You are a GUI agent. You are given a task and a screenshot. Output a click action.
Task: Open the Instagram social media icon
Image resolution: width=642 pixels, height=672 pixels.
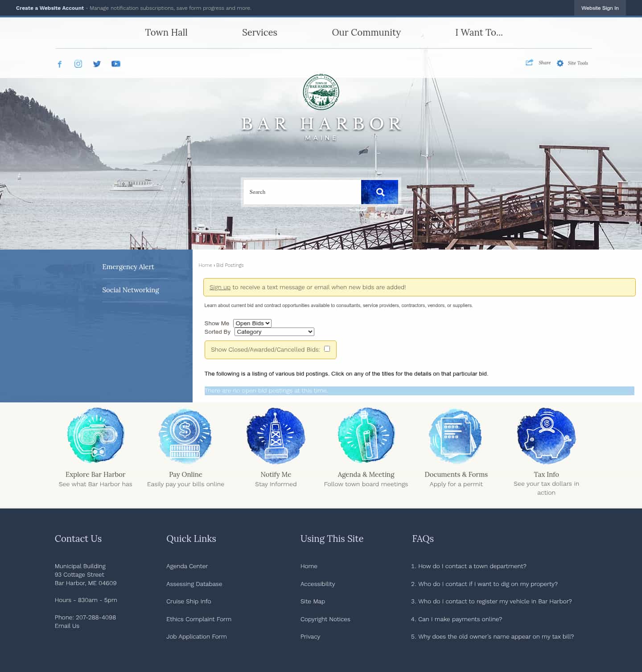coord(78,64)
